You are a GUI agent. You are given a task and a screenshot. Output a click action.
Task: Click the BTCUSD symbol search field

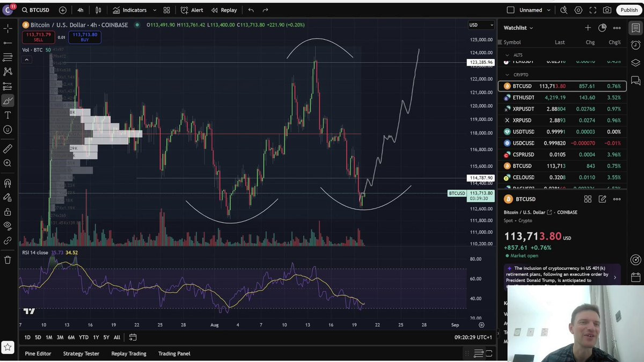point(36,10)
